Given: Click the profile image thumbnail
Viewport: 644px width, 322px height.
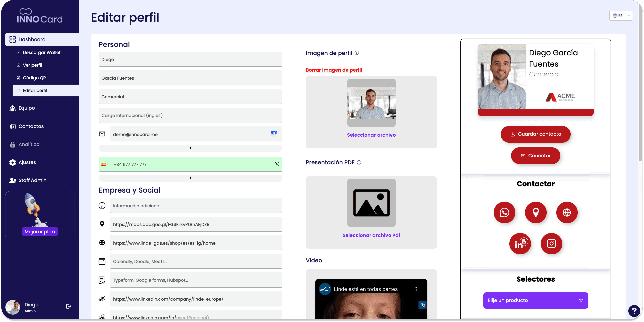Looking at the screenshot, I should (x=371, y=103).
